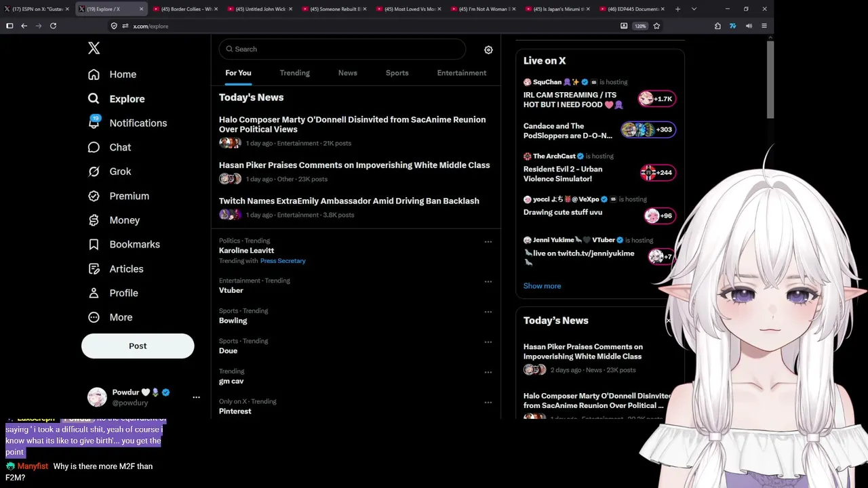This screenshot has width=868, height=488.
Task: Open the browser sidebar panel icon
Action: coord(9,26)
